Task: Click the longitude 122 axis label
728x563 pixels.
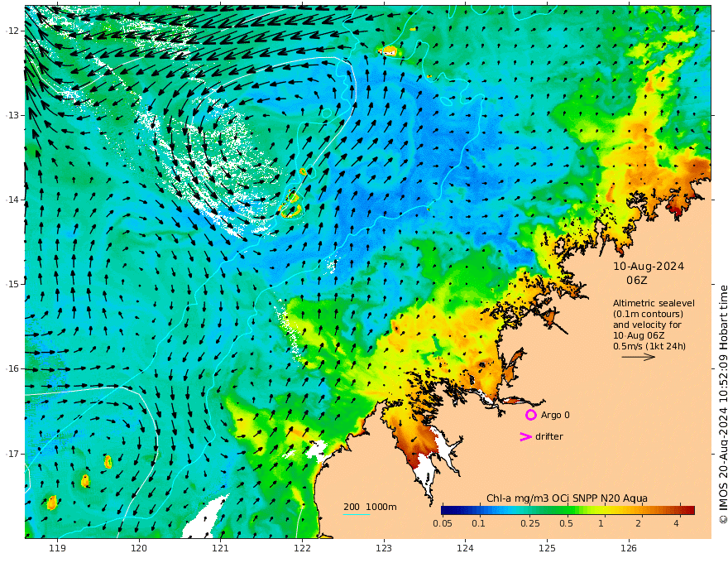Action: click(302, 549)
